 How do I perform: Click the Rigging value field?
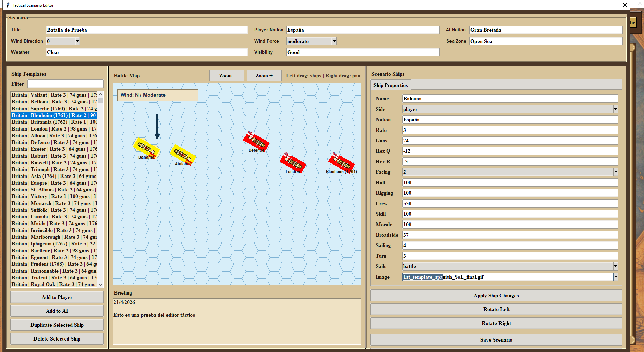510,193
